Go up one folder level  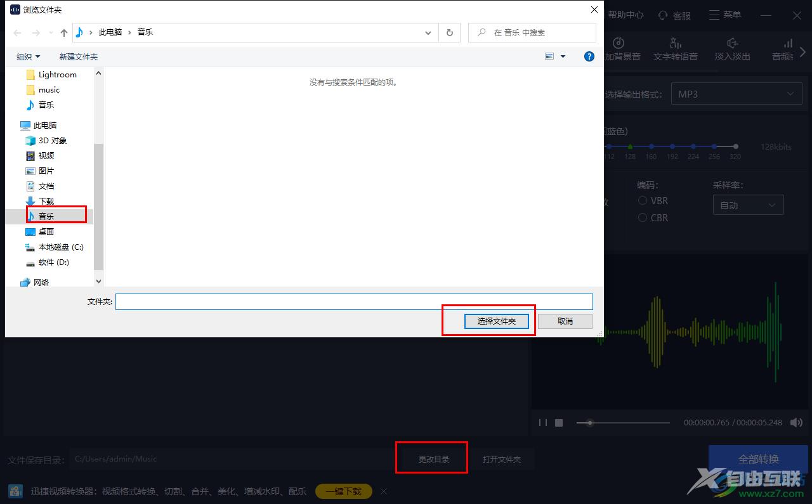[64, 32]
